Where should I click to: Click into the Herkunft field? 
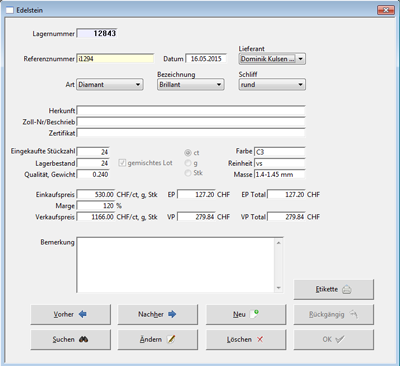[191, 111]
